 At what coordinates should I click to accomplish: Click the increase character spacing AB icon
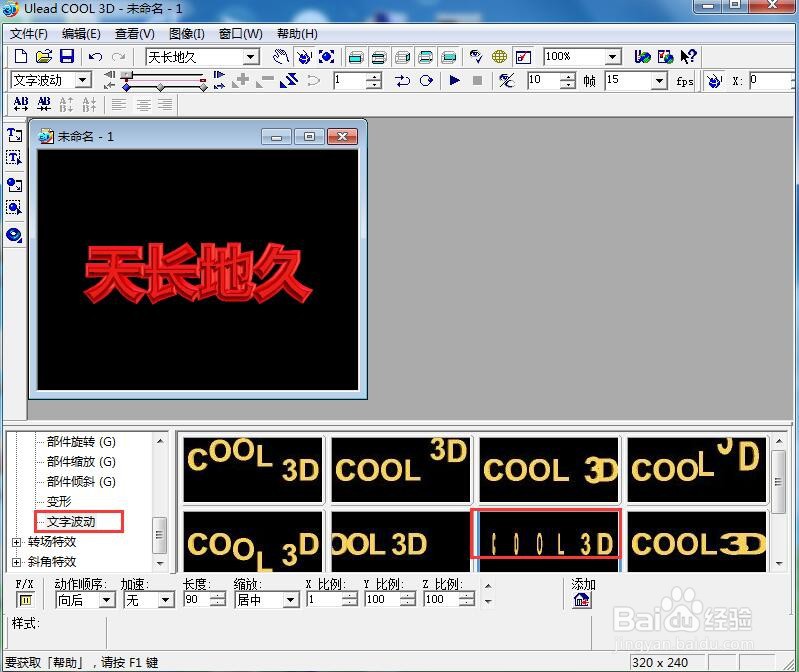pos(21,104)
